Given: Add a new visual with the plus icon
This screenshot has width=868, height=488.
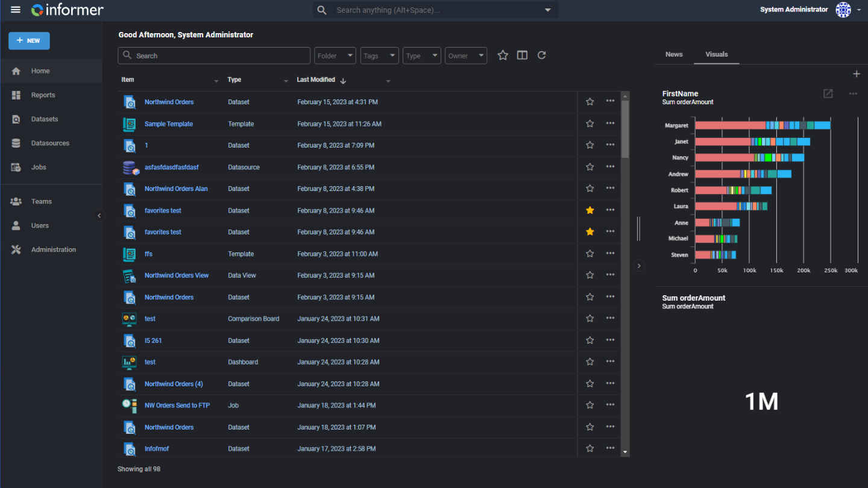Looking at the screenshot, I should point(857,74).
